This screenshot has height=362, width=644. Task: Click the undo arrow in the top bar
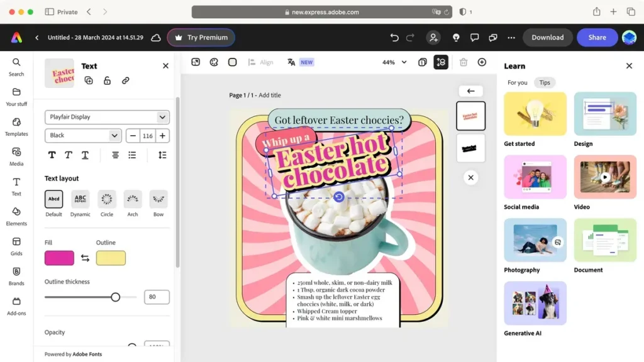pos(394,38)
